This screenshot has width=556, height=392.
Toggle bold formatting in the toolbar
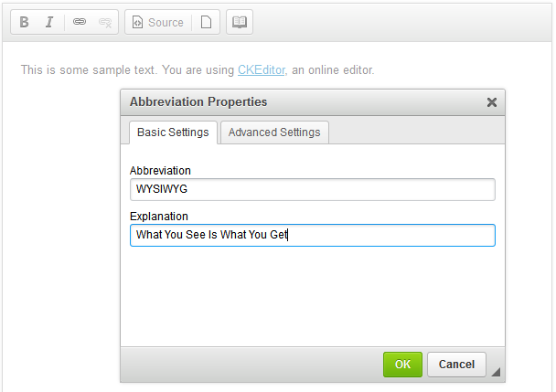click(x=25, y=22)
